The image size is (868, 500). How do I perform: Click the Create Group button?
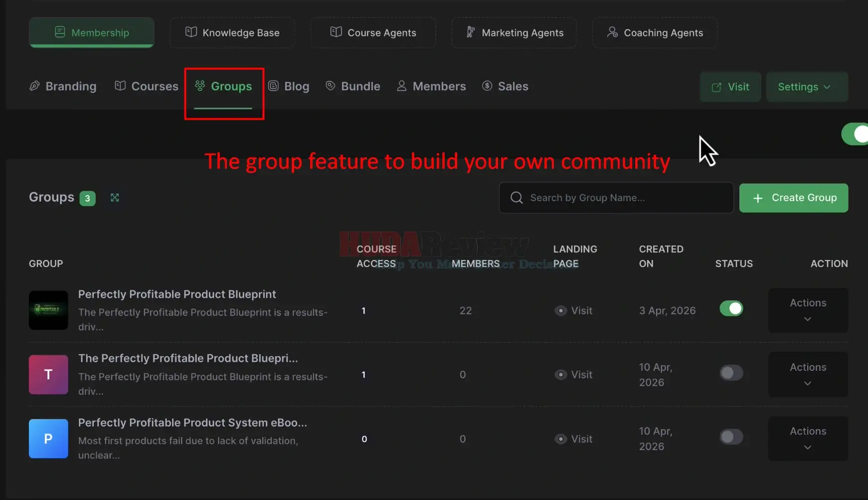(794, 198)
